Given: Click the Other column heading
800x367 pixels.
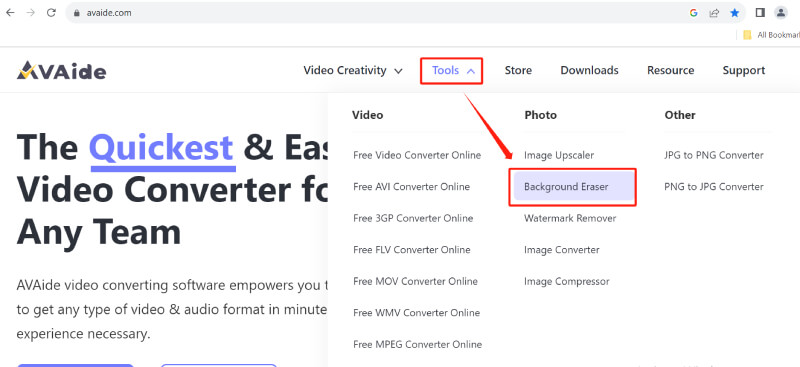Looking at the screenshot, I should [x=680, y=115].
